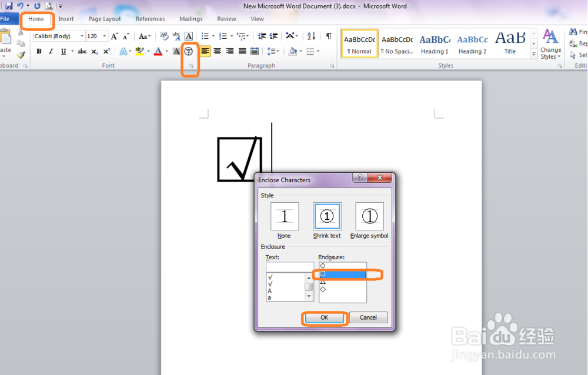Toggle Italic formatting
588x375 pixels.
tap(51, 51)
